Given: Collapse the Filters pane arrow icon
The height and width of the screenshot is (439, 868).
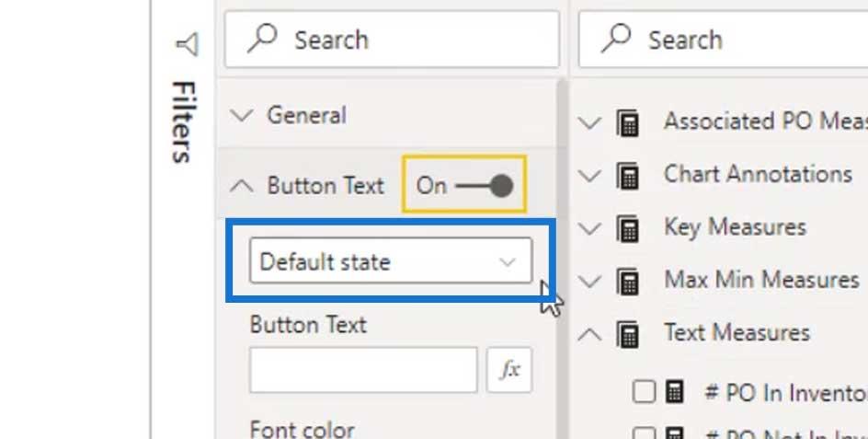Looking at the screenshot, I should point(188,44).
